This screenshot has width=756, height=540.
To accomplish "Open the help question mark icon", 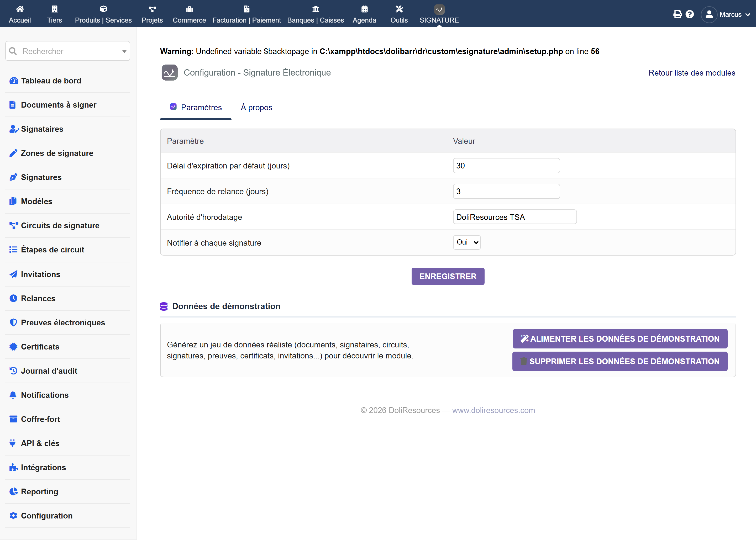I will pyautogui.click(x=690, y=14).
